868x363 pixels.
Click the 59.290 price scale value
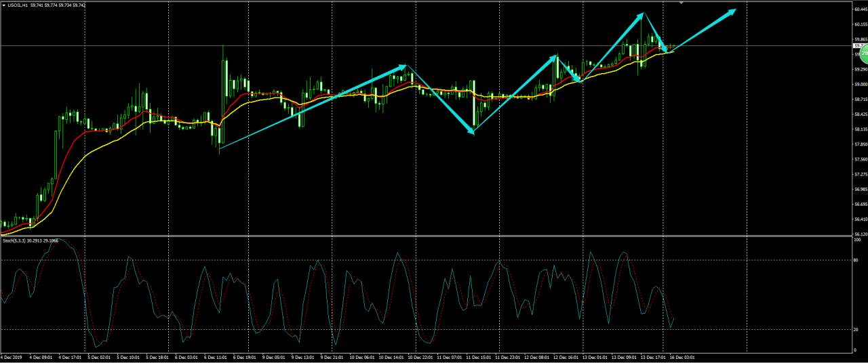pyautogui.click(x=861, y=69)
